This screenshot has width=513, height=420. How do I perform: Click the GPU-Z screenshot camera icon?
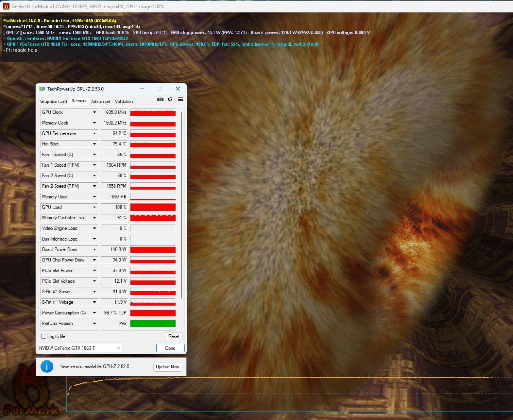pos(160,99)
